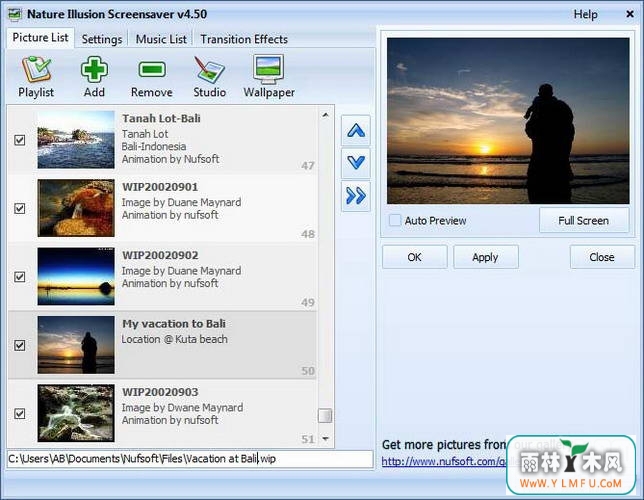This screenshot has height=500, width=644.
Task: Click 'Animation by Nufsoft' under Tanah Lot
Action: [170, 159]
